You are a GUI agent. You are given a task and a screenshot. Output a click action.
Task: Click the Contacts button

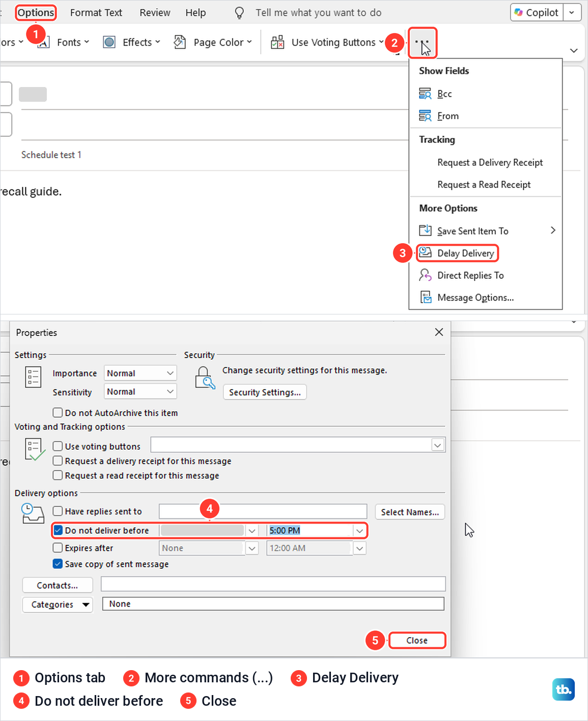tap(58, 586)
